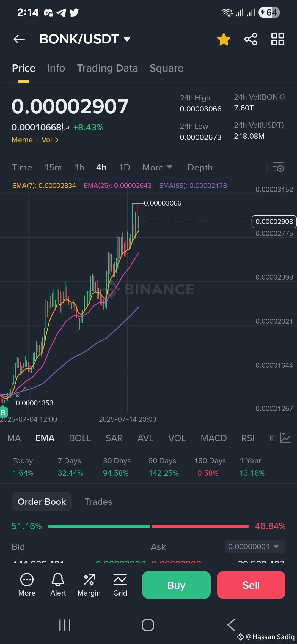Enable the BOLL indicator
The image size is (297, 644).
[80, 438]
